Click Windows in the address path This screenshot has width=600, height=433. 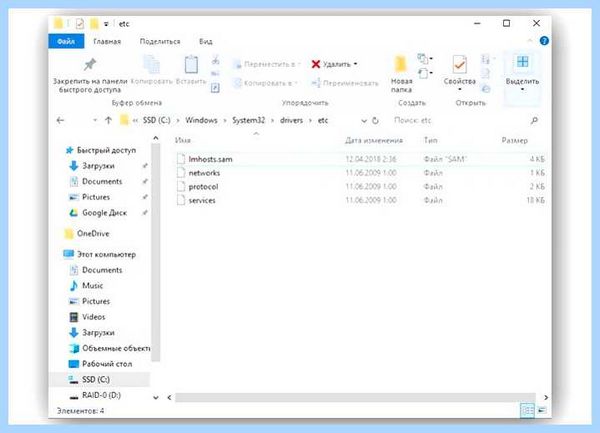click(201, 120)
